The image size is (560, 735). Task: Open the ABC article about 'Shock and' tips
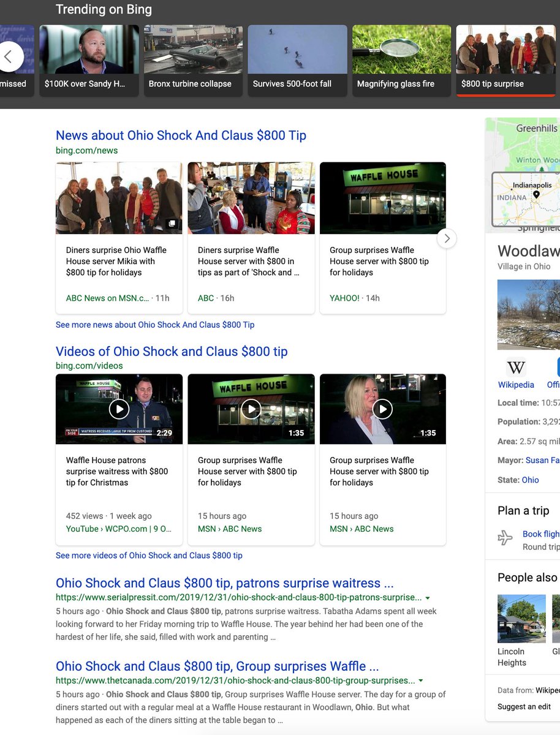click(x=249, y=261)
